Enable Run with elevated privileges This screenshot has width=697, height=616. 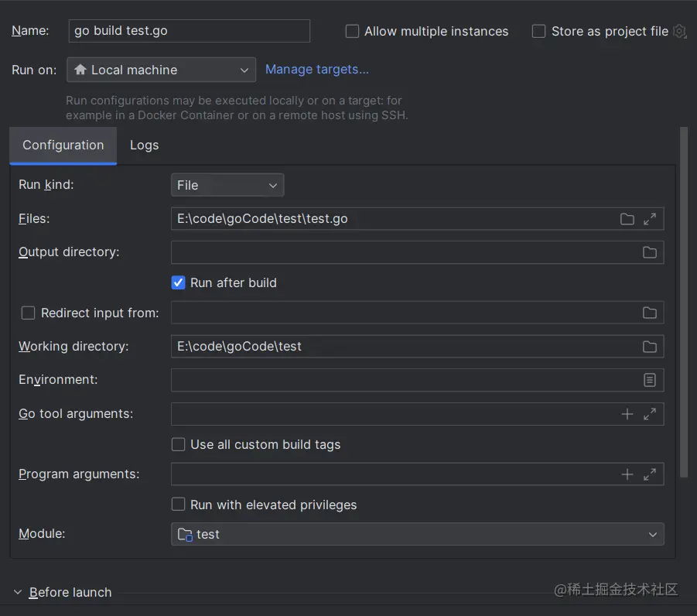point(178,505)
